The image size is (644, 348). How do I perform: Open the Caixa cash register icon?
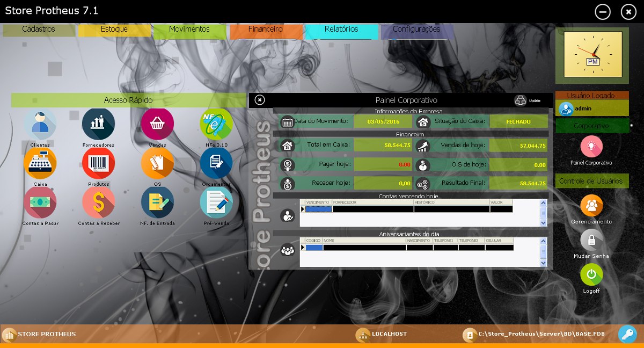(40, 163)
